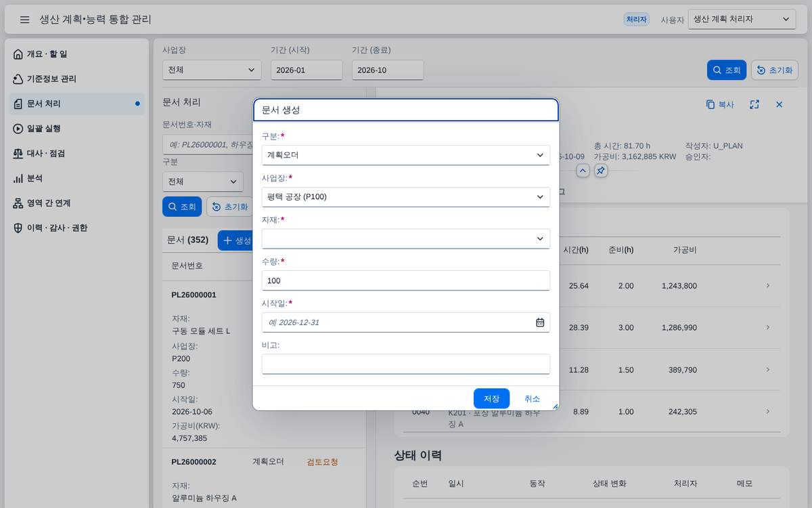Screen dimensions: 812x508
Task: Open 분석 sidebar item
Action: [77, 178]
